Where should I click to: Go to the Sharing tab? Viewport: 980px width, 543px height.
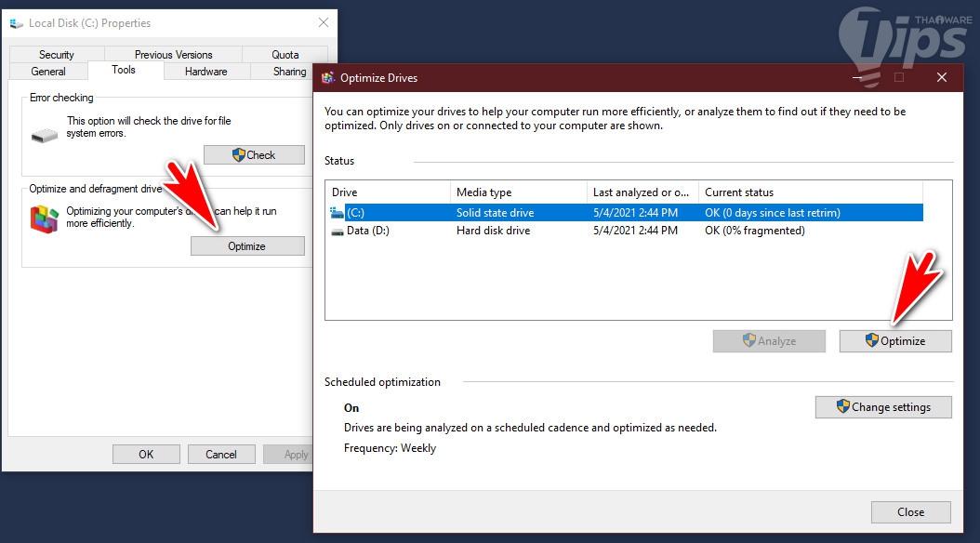coord(289,72)
